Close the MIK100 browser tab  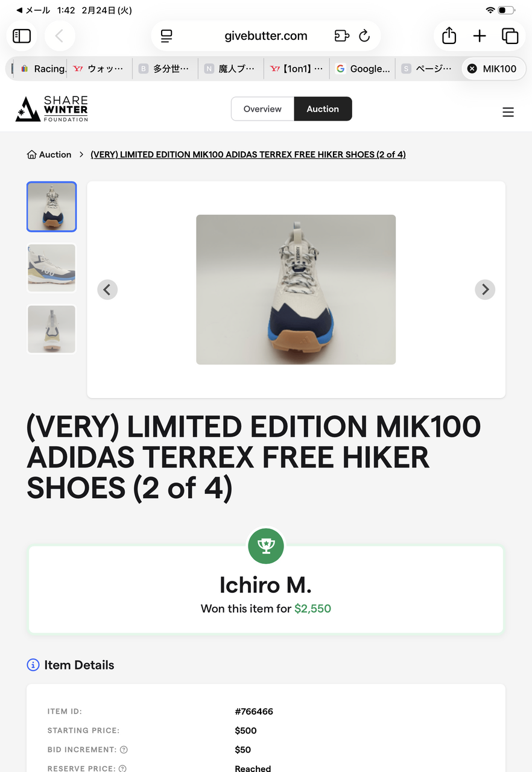tap(472, 69)
